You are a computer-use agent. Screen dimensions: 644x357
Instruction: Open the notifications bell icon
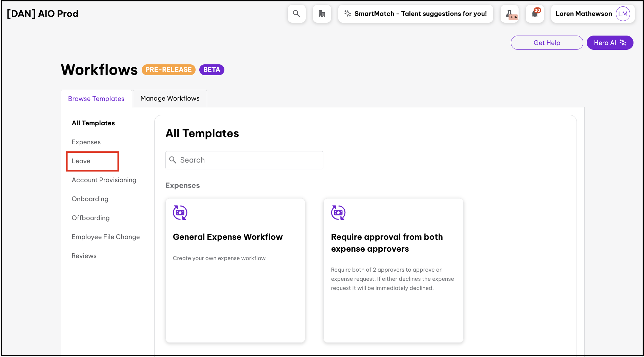coord(535,14)
